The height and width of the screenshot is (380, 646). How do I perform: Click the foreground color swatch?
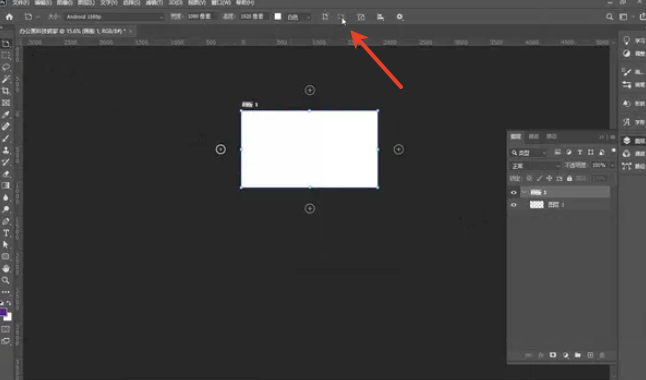tap(3, 312)
